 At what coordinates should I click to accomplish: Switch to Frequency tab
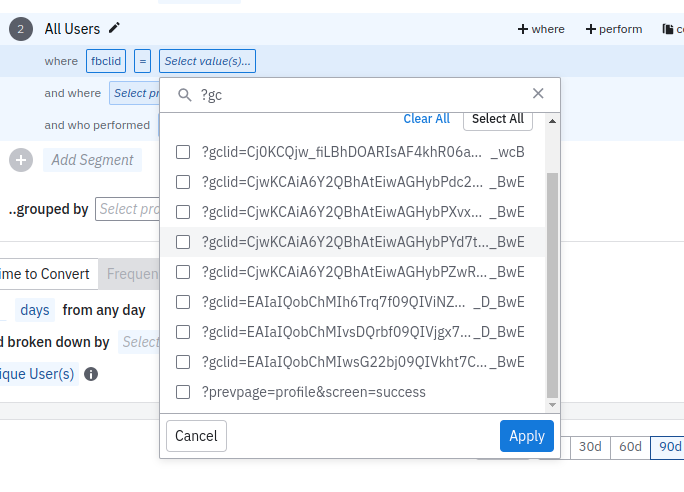click(x=130, y=274)
